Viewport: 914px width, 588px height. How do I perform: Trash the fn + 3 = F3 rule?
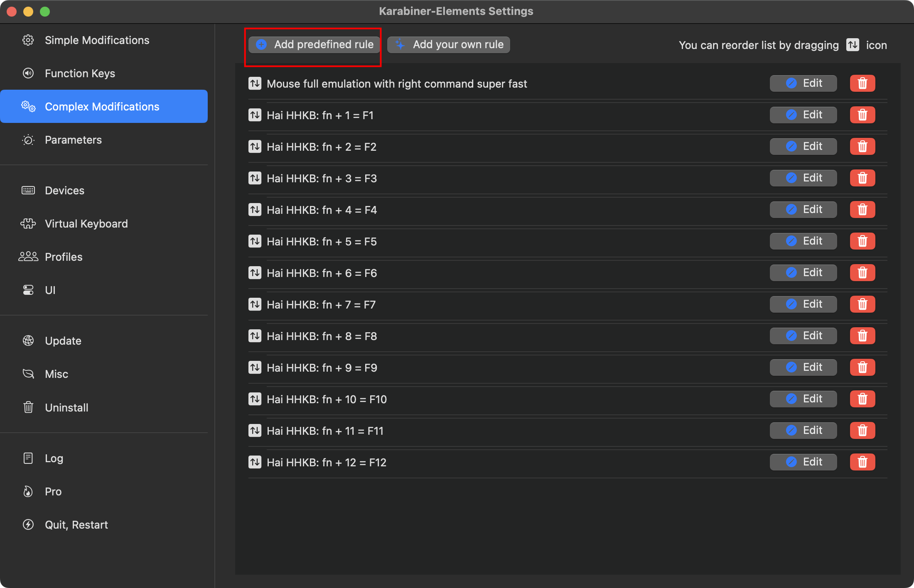[862, 178]
